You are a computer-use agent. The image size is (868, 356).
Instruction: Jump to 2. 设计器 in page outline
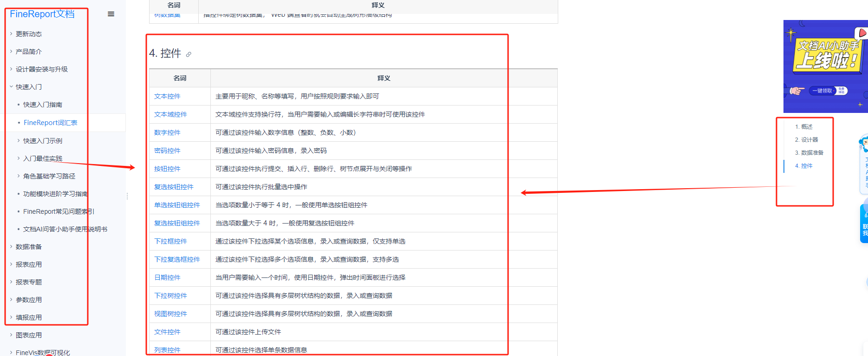pyautogui.click(x=806, y=140)
